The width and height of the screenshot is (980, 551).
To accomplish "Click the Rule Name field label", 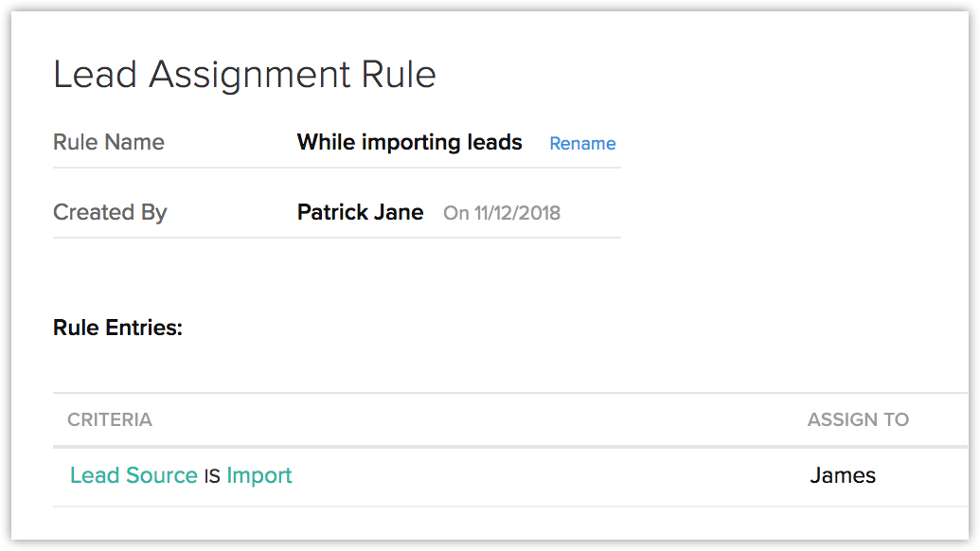I will tap(109, 143).
